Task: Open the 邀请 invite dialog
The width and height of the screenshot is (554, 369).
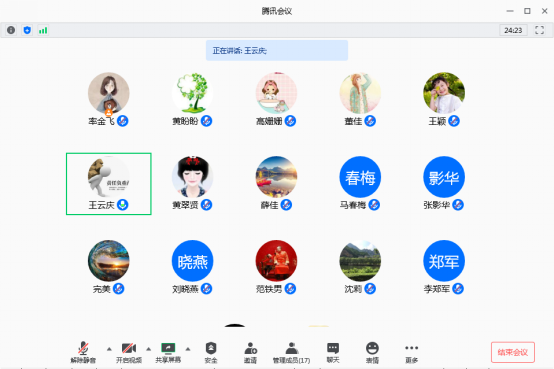Action: 251,352
